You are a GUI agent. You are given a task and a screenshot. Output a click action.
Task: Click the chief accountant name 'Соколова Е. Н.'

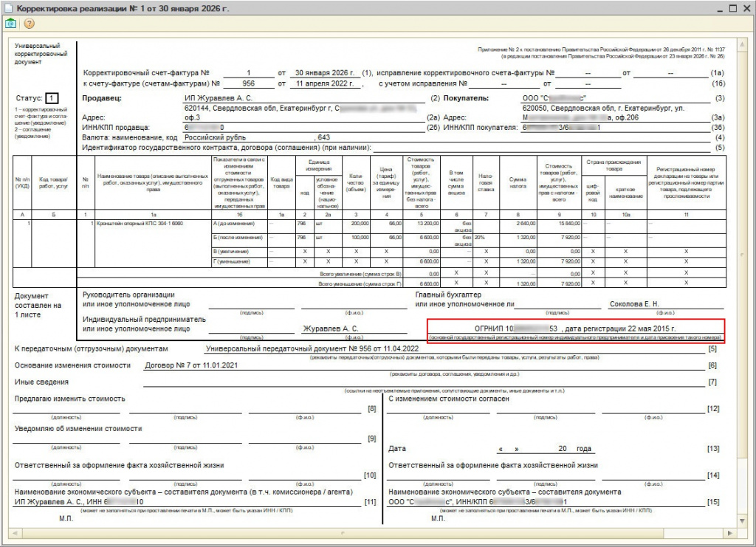[634, 304]
